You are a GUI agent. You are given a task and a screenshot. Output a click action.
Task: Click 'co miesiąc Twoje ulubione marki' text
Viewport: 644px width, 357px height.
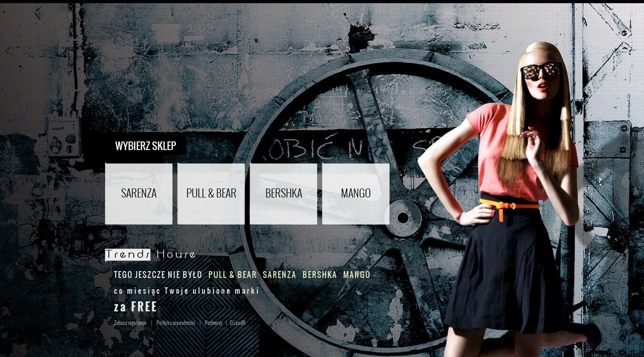[x=186, y=291]
